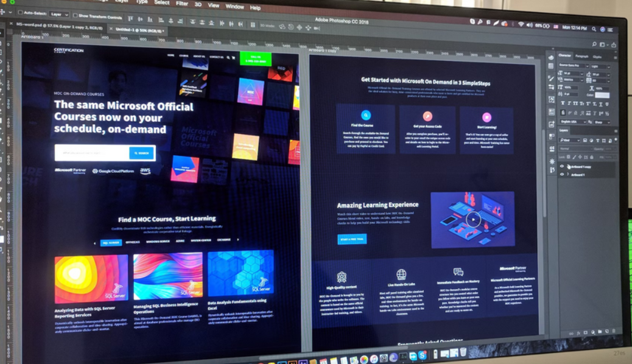Open the font style Light dropdown
This screenshot has height=364, width=632.
point(600,66)
